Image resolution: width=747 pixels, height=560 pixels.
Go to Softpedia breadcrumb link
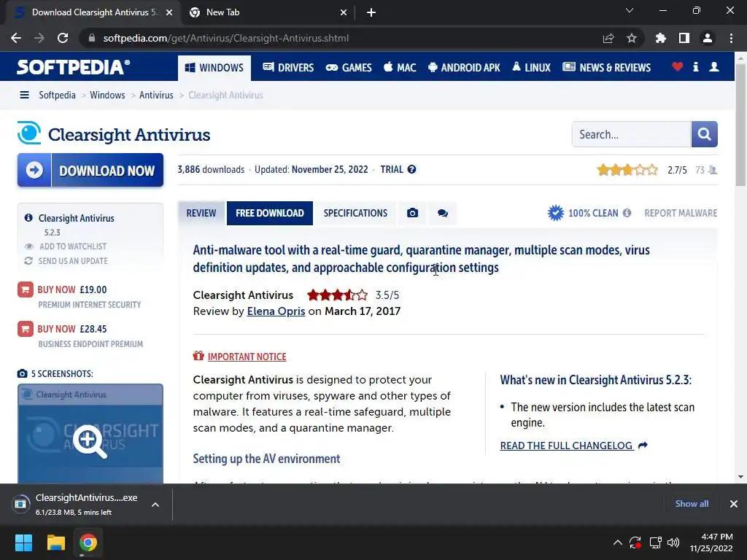pos(57,95)
